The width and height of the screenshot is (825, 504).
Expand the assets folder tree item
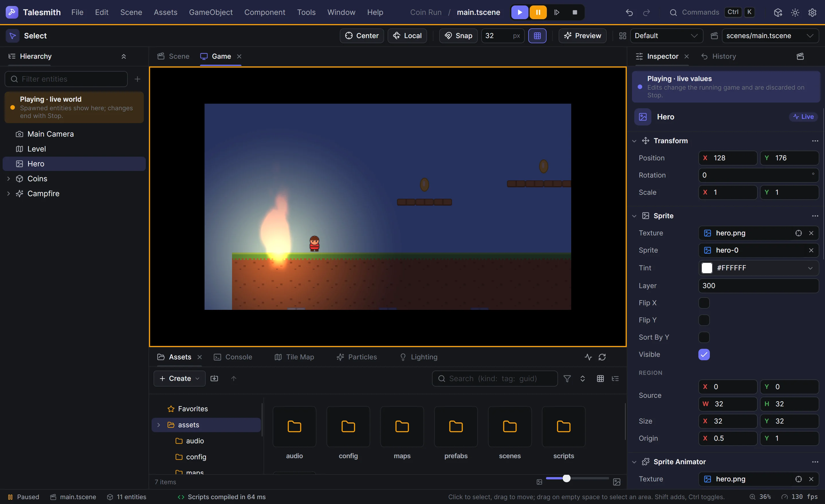pyautogui.click(x=159, y=425)
